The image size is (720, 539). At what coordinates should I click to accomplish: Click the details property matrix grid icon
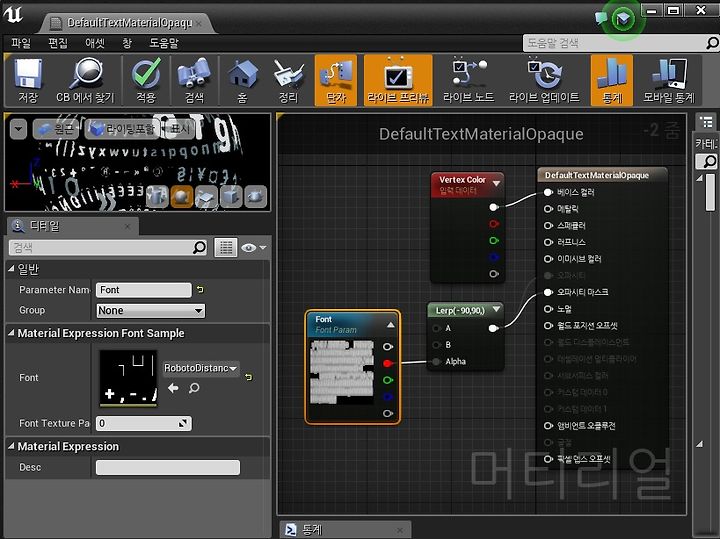226,248
